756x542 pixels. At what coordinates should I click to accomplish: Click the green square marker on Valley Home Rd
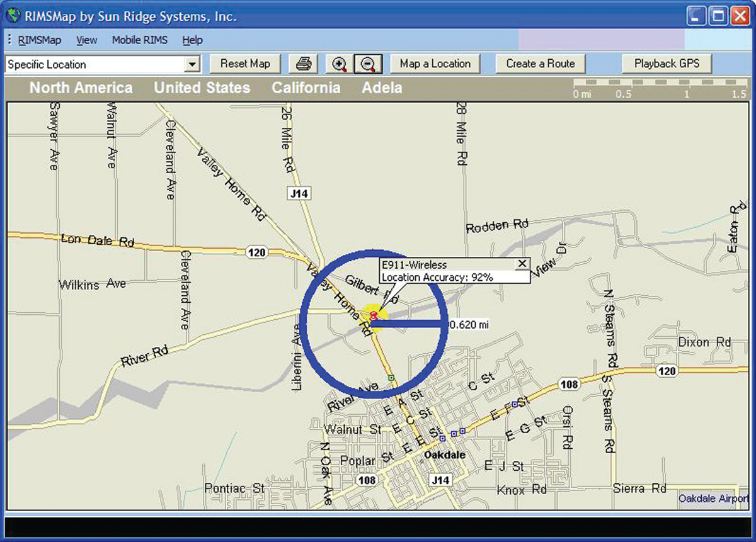[391, 378]
